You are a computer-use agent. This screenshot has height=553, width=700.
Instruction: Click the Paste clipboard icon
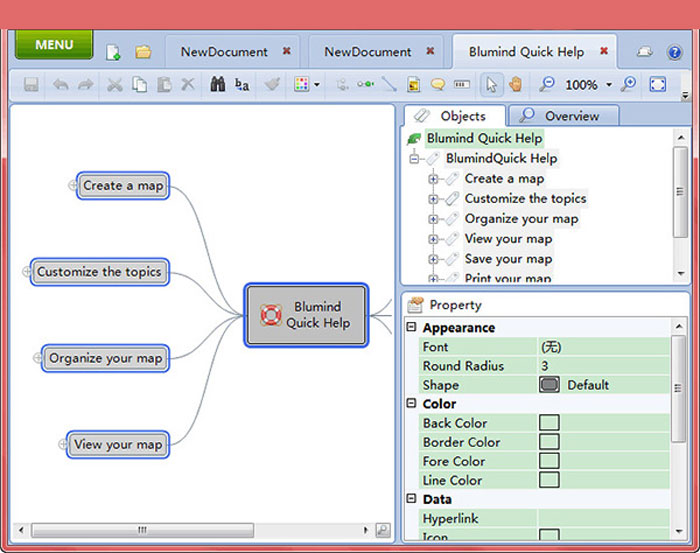[x=164, y=84]
